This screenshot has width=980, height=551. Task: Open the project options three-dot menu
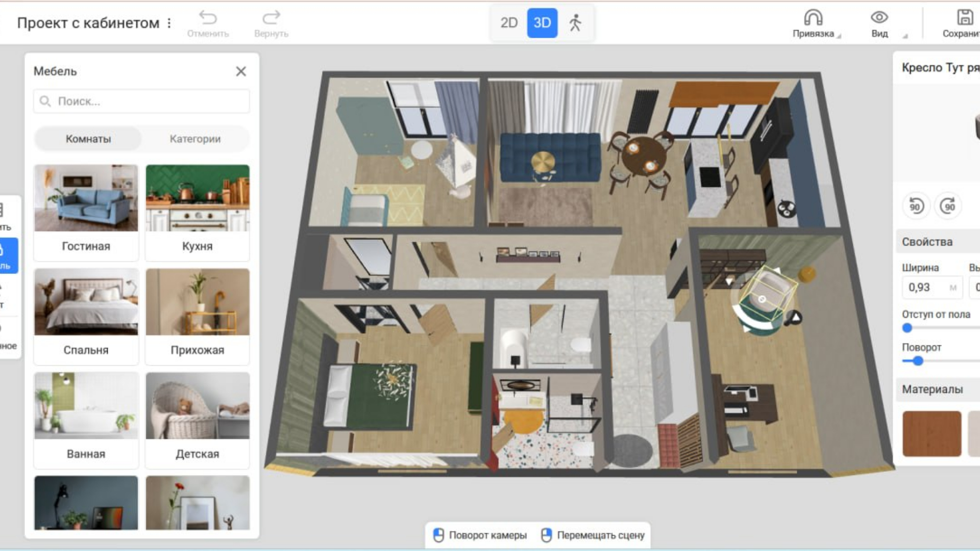(x=169, y=23)
